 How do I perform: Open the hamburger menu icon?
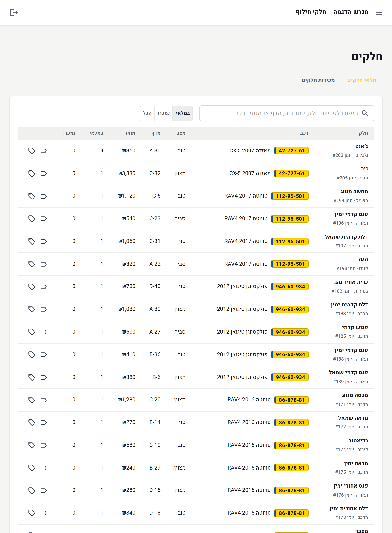pyautogui.click(x=378, y=13)
